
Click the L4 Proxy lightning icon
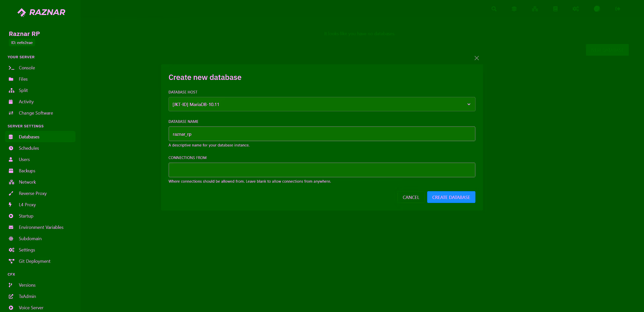(x=10, y=205)
